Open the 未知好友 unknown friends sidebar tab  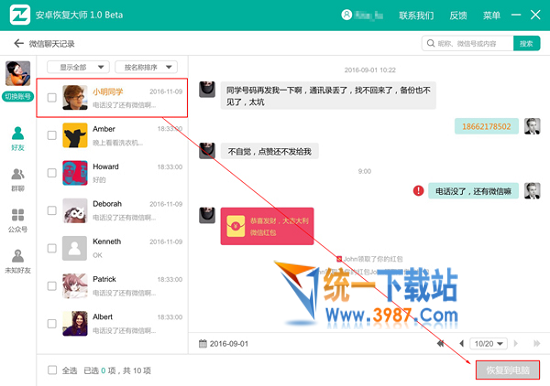pos(18,261)
